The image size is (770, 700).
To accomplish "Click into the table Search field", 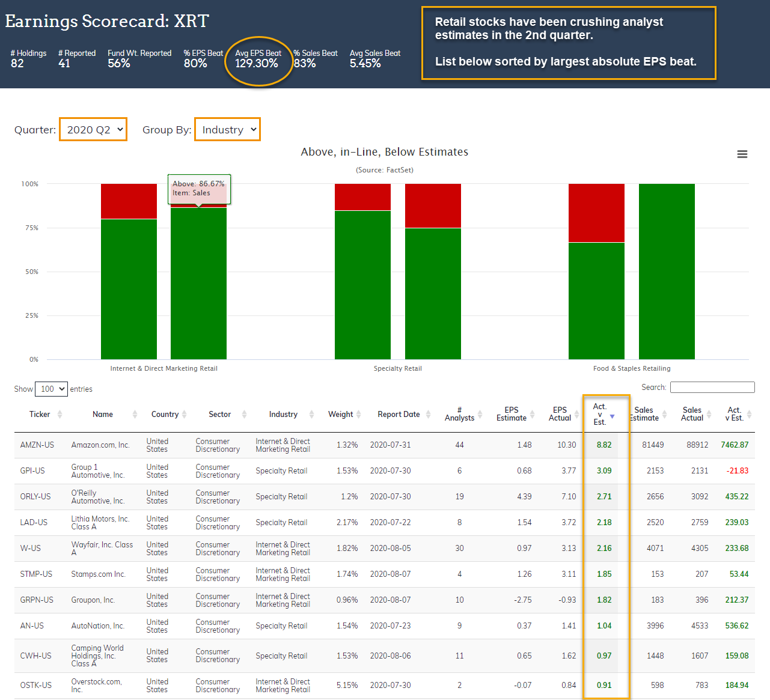I will pyautogui.click(x=712, y=388).
